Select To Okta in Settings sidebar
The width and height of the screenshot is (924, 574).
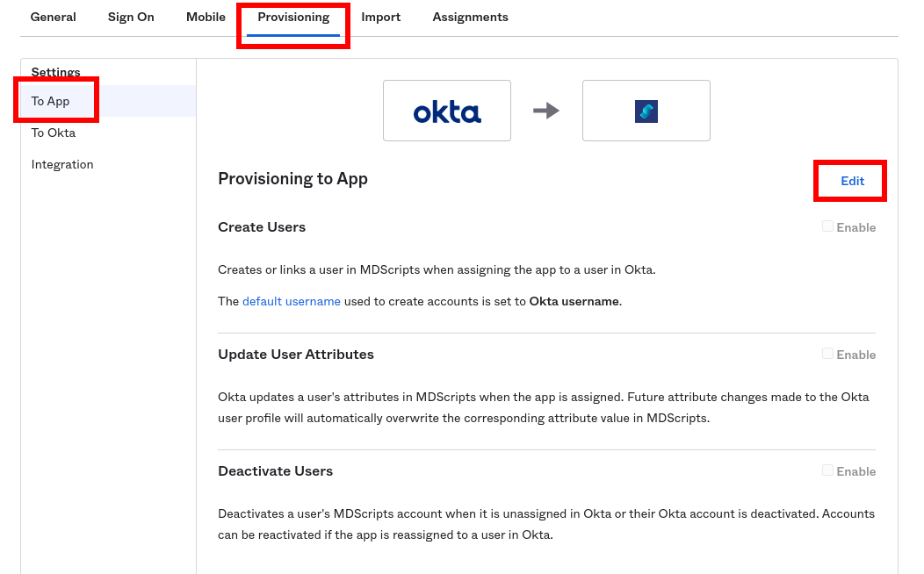(54, 133)
